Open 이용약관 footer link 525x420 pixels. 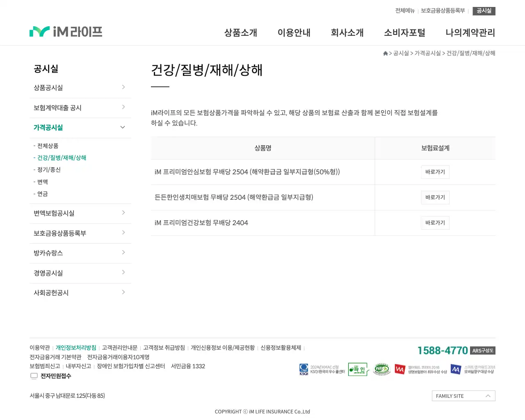coord(40,348)
